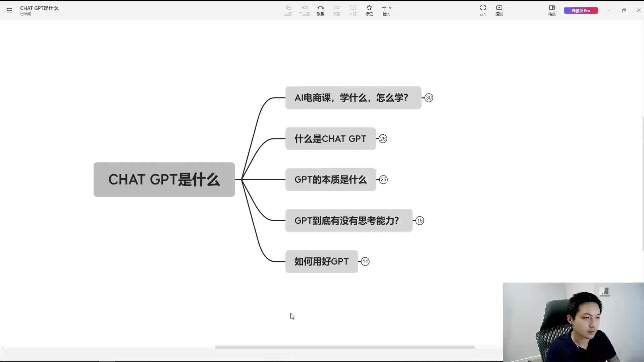The image size is (644, 362).
Task: Expand the branch showing 30 subtopics
Action: click(x=429, y=98)
